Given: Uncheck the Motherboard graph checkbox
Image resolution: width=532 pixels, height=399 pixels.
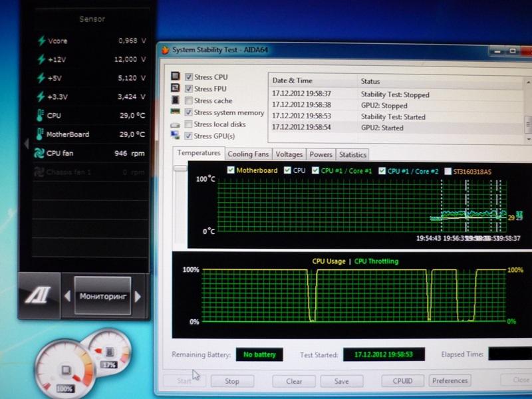Looking at the screenshot, I should point(231,170).
